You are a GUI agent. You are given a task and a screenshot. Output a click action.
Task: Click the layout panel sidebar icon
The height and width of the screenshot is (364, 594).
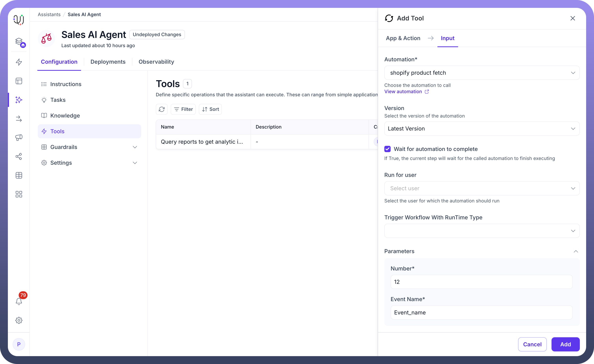point(19,81)
